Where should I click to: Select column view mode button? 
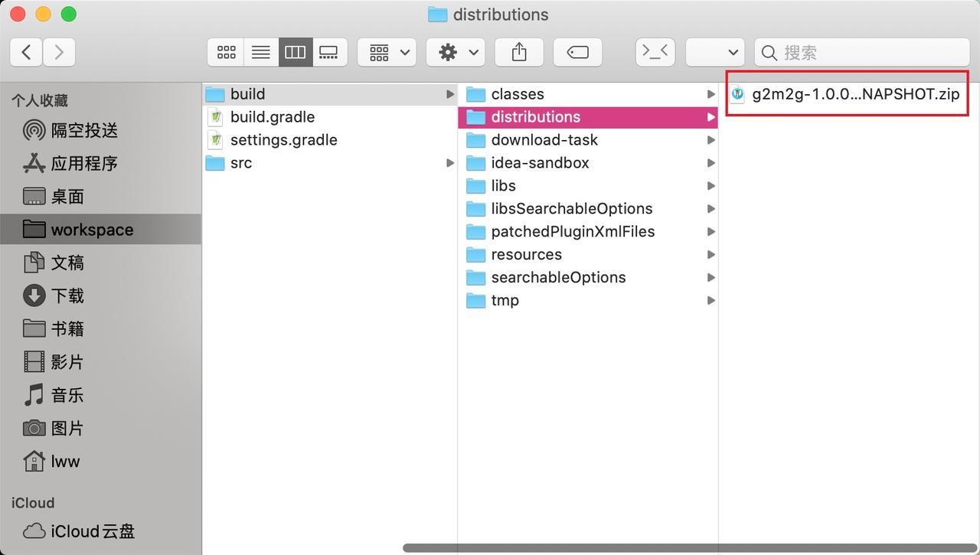[x=296, y=52]
